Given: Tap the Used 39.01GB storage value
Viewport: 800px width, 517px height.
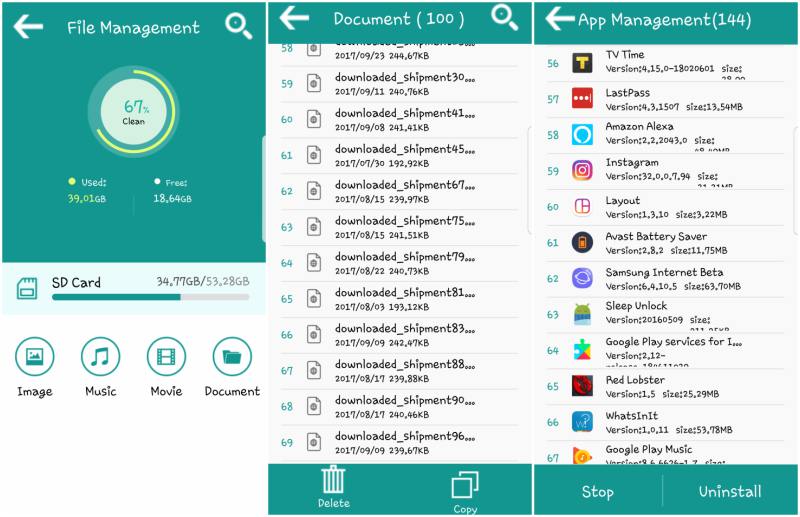Looking at the screenshot, I should click(87, 199).
